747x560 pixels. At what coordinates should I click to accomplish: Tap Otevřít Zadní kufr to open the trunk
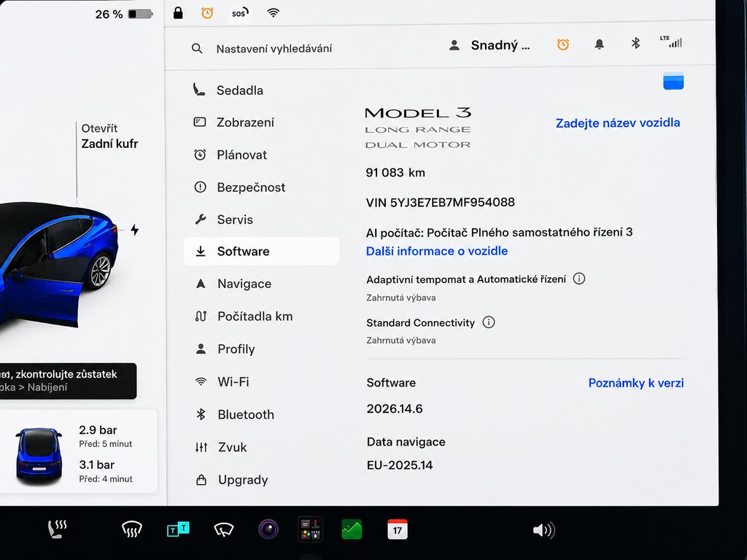click(x=109, y=136)
